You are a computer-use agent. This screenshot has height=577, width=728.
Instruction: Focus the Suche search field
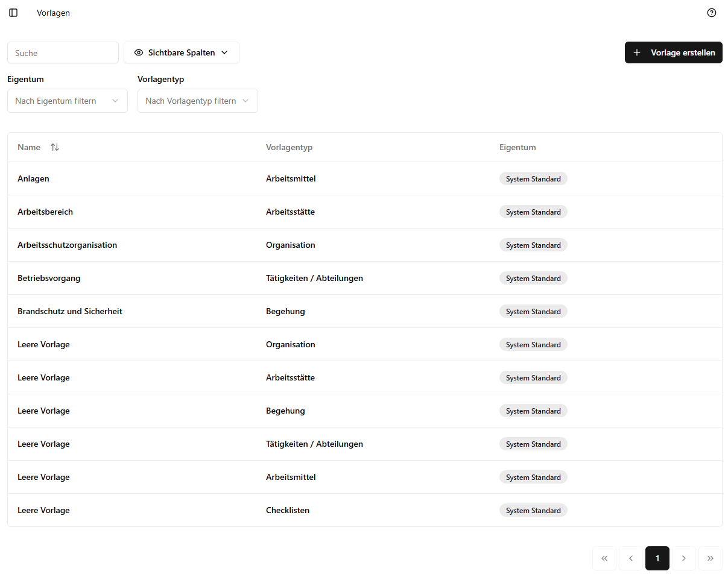pos(63,52)
